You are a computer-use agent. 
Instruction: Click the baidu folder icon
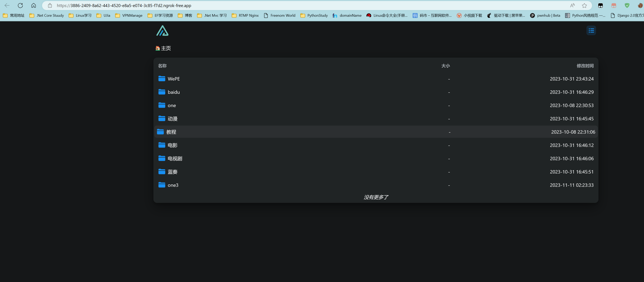coord(162,92)
